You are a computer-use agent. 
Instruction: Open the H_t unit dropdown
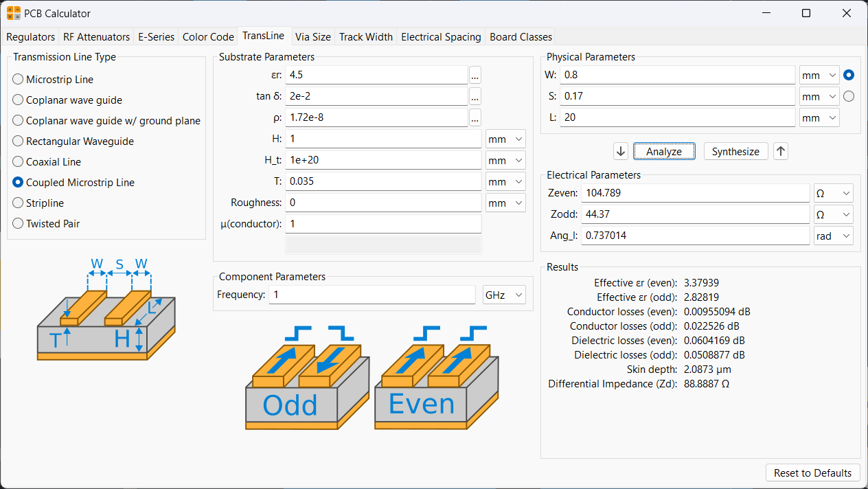coord(505,161)
